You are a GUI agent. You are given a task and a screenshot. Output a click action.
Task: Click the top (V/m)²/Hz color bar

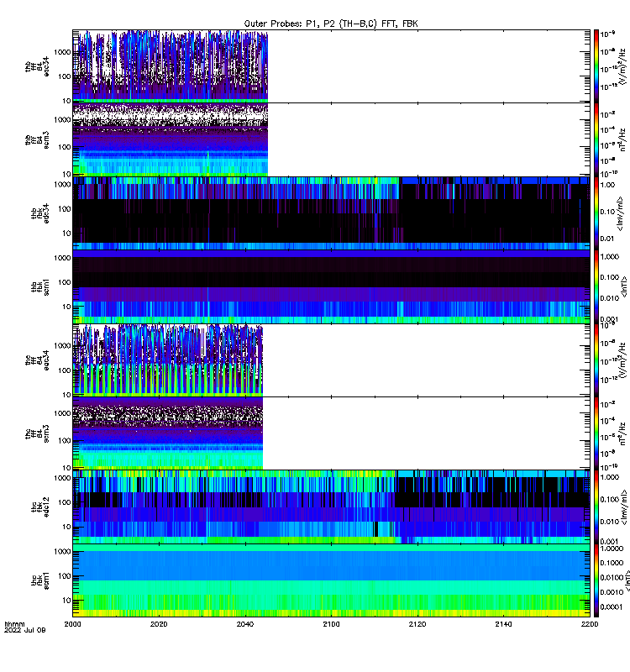[x=596, y=66]
